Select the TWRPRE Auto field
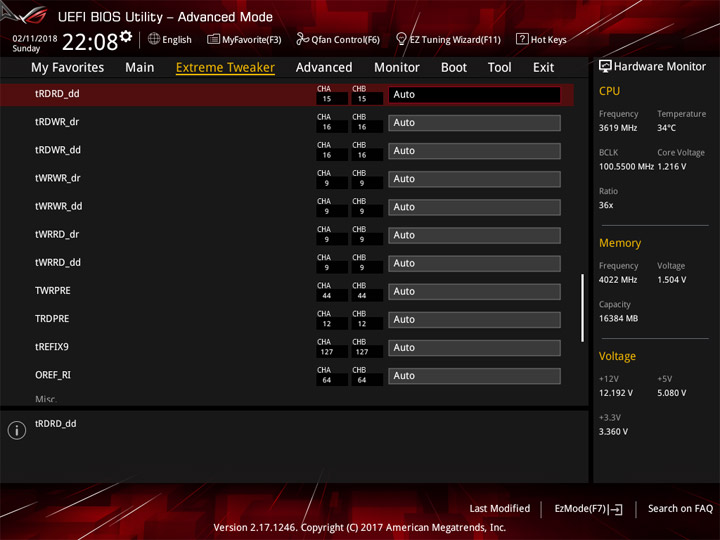Screen dimensions: 720x540 tap(474, 292)
